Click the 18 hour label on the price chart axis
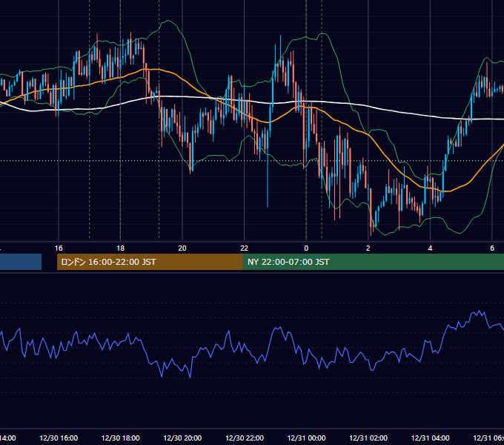This screenshot has width=504, height=445. [x=121, y=248]
